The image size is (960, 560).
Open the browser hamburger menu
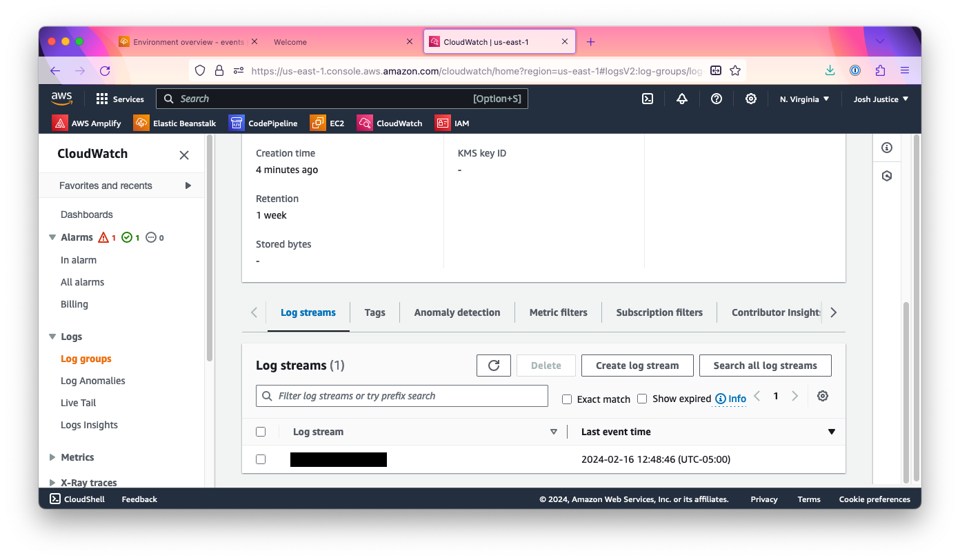click(x=905, y=70)
